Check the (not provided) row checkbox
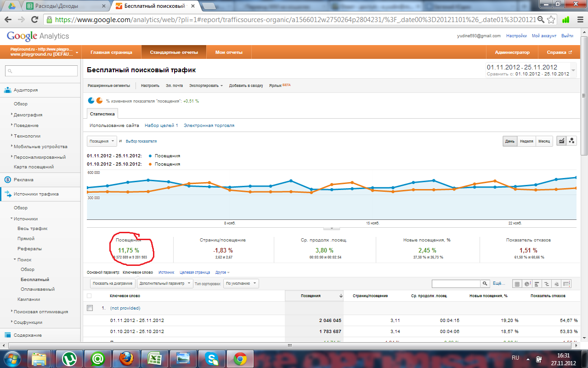Viewport: 588px width, 368px height. [x=90, y=308]
